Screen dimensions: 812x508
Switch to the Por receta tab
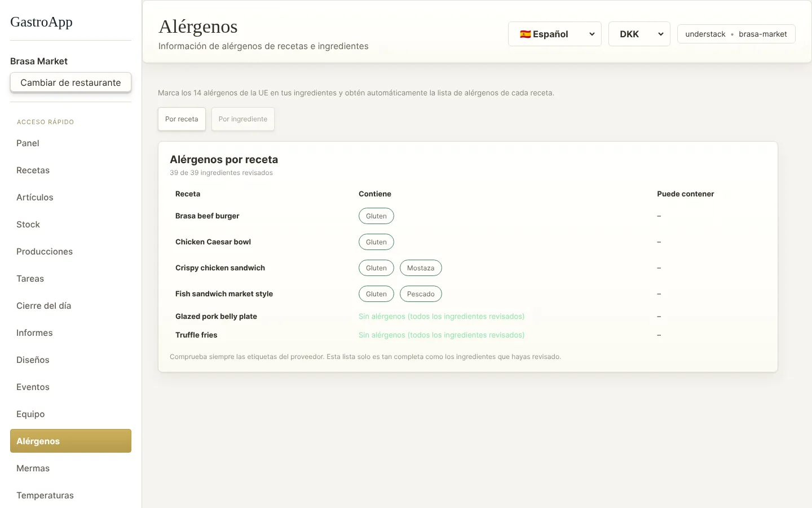pyautogui.click(x=182, y=119)
